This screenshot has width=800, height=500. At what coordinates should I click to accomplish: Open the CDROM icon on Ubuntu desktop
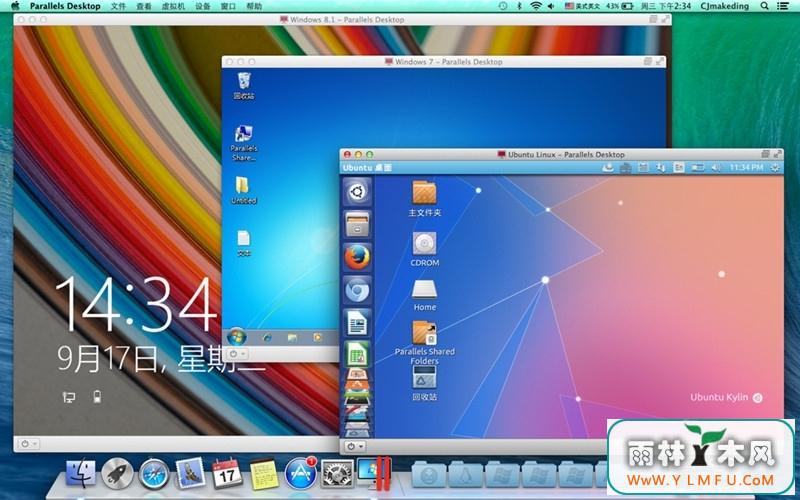tap(424, 249)
